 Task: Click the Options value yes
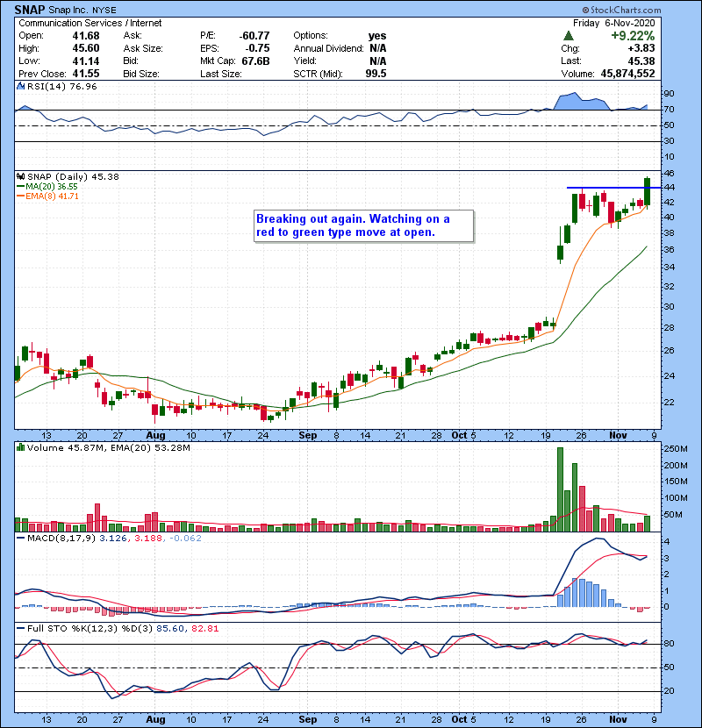click(377, 36)
